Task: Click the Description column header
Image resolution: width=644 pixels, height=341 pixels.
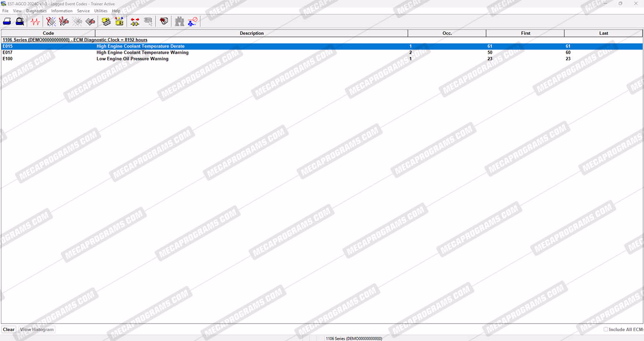Action: click(251, 33)
